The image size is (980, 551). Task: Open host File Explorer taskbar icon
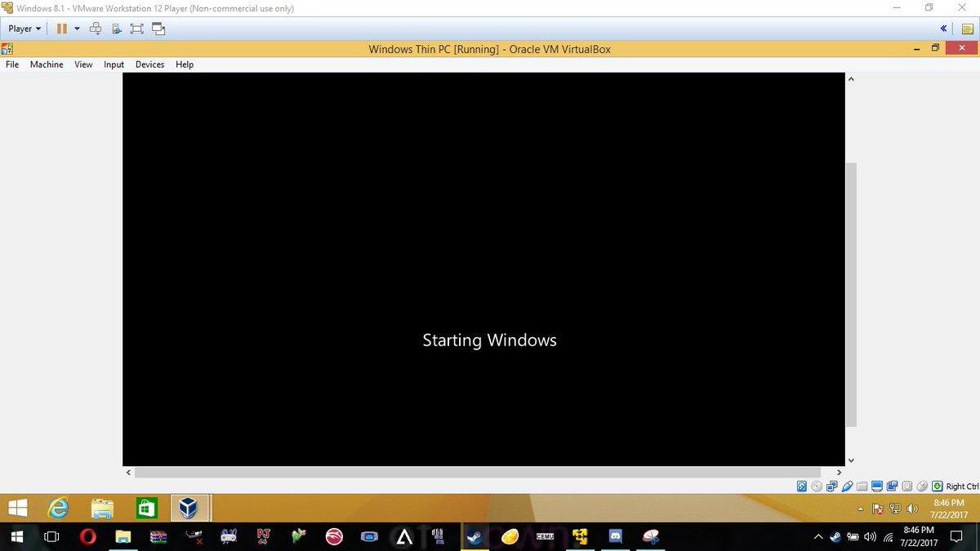point(123,537)
